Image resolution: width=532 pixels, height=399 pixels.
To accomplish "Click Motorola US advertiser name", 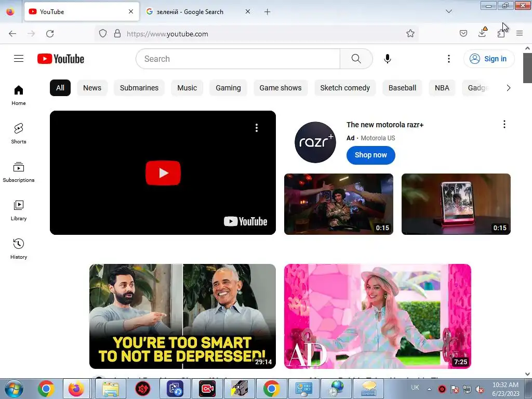I will [x=378, y=138].
